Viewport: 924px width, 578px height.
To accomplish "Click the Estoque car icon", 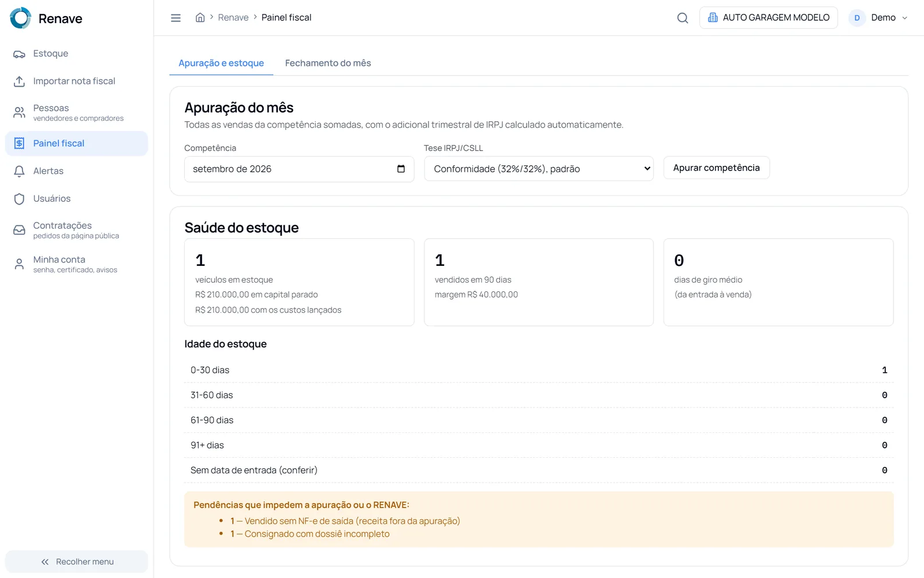I will tap(19, 54).
